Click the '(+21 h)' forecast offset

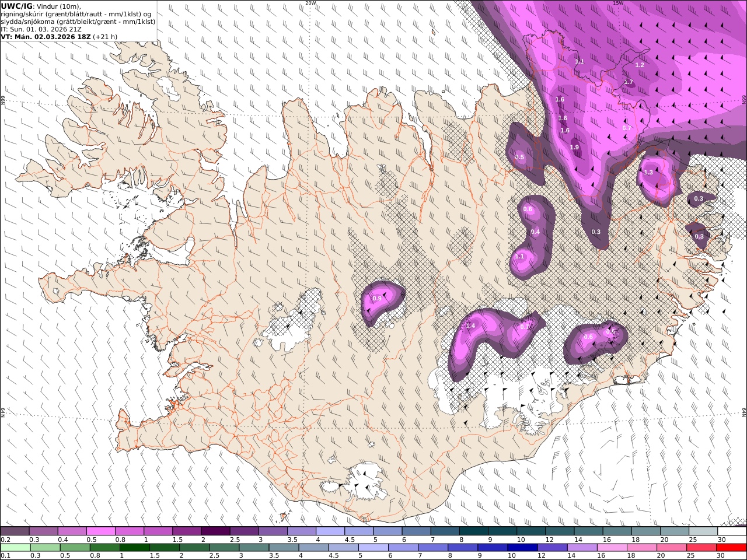click(x=105, y=37)
